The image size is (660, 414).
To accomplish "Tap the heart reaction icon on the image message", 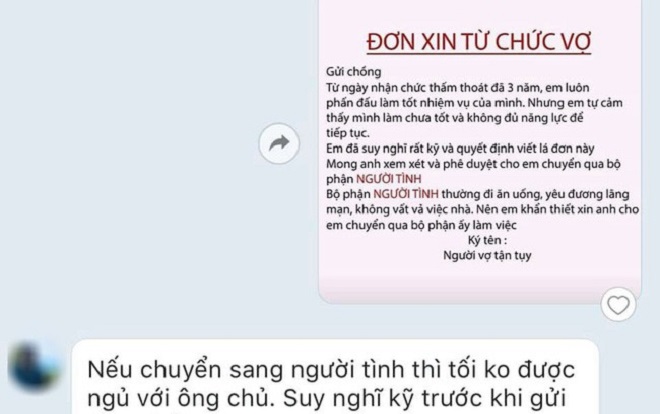I will (x=618, y=305).
